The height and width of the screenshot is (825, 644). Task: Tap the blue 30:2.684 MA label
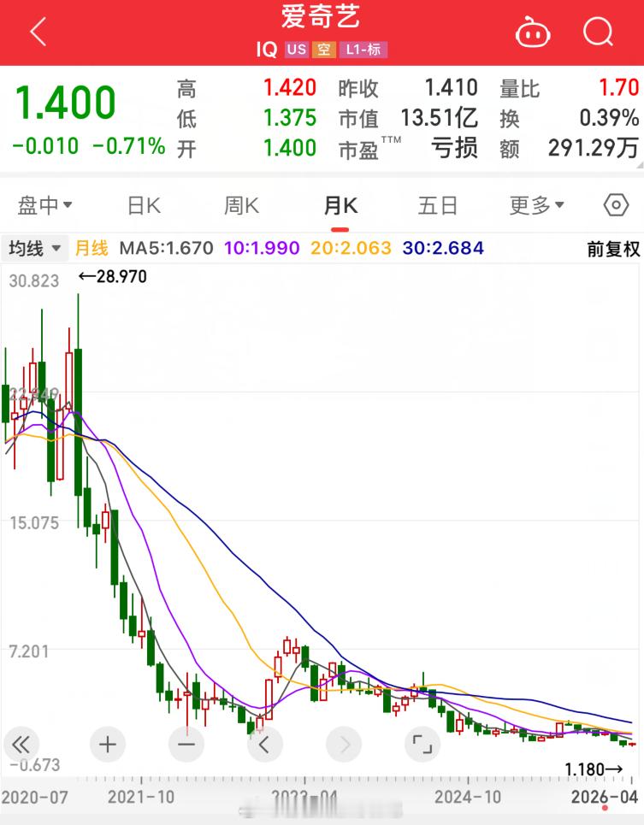[443, 248]
